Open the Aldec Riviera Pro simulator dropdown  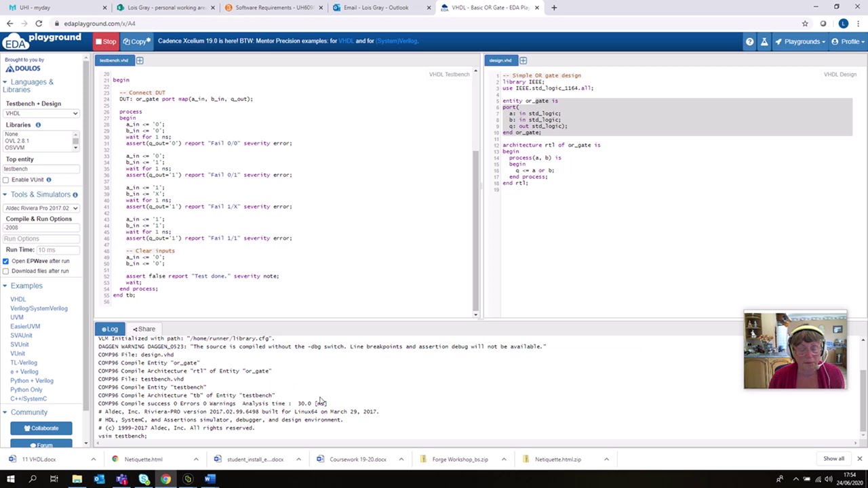coord(41,208)
